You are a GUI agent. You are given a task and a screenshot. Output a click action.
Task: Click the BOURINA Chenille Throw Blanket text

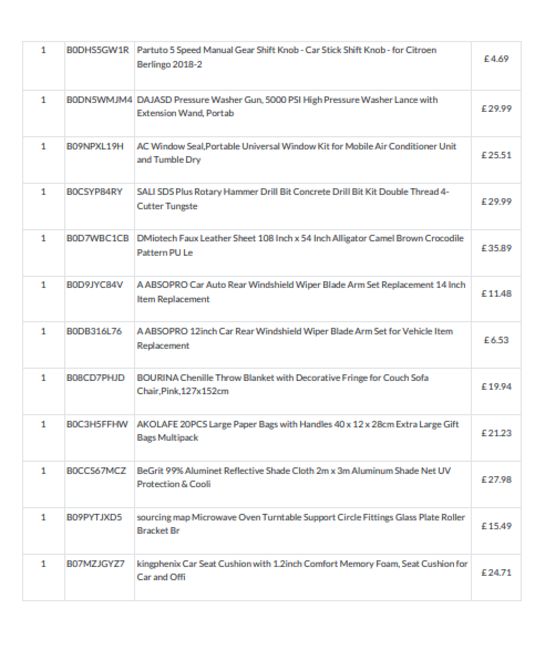pos(283,384)
